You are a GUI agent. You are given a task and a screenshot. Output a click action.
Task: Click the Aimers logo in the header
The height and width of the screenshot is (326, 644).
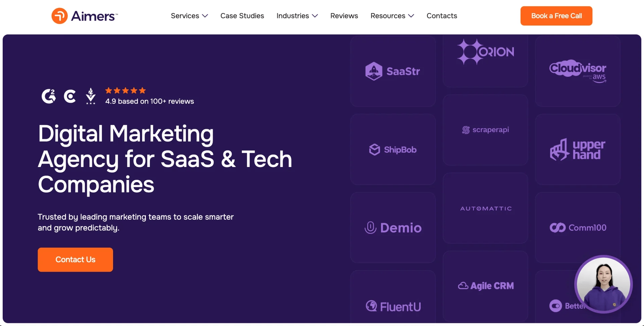(x=85, y=16)
